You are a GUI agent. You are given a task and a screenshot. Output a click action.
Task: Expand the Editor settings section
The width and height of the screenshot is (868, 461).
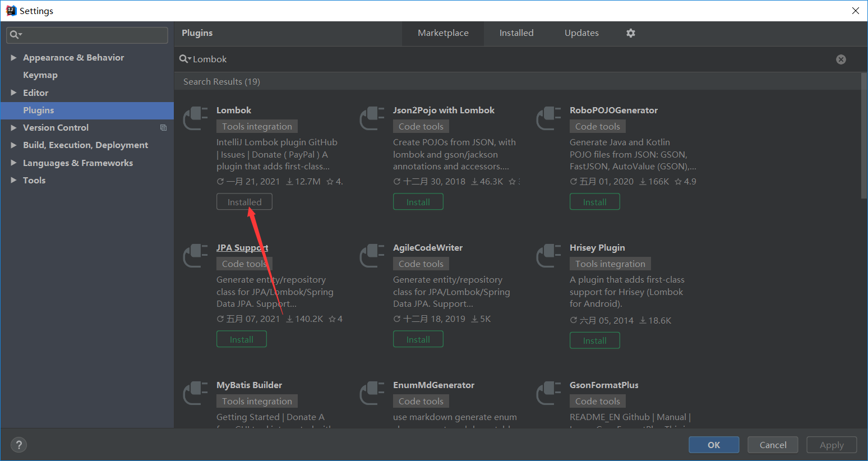(x=13, y=93)
